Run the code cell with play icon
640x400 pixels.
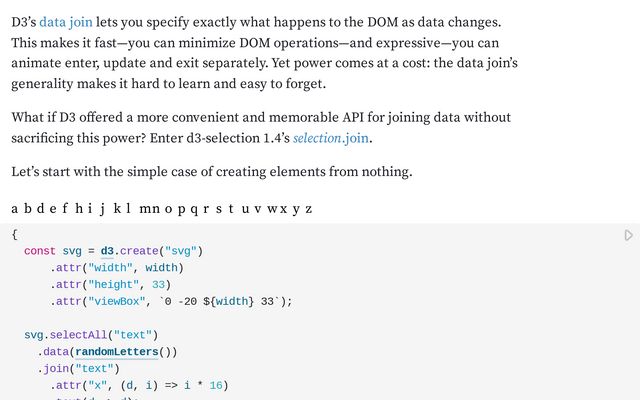(x=628, y=236)
